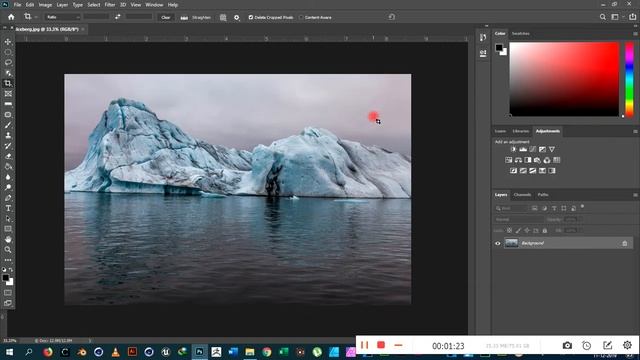Image resolution: width=640 pixels, height=360 pixels.
Task: Toggle Quick Mask mode in the toolbar
Action: click(8, 293)
